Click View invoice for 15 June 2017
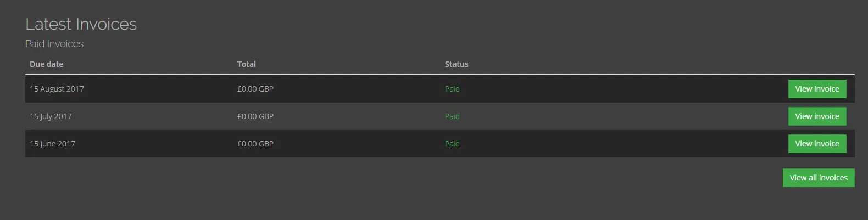This screenshot has height=220, width=868. (x=817, y=144)
